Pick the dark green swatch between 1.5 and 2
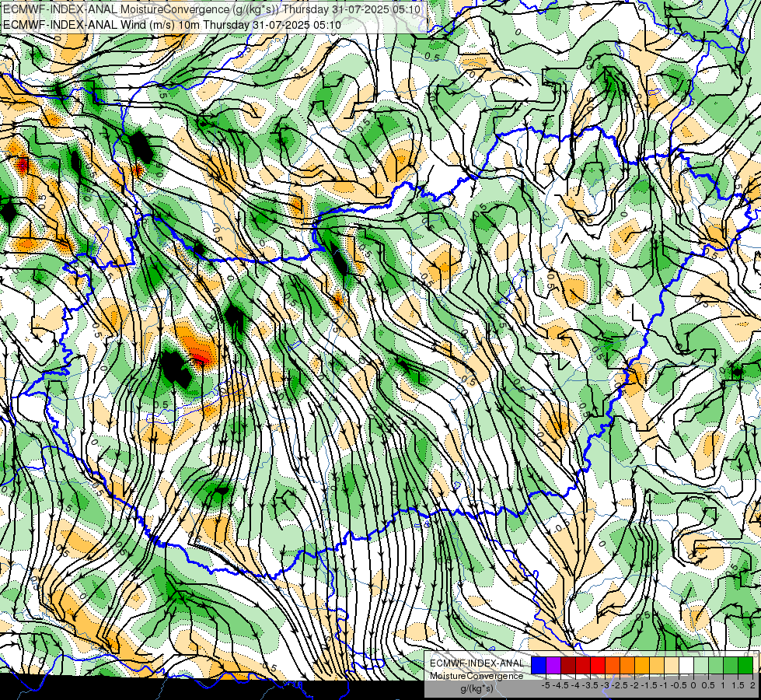 coord(745,665)
